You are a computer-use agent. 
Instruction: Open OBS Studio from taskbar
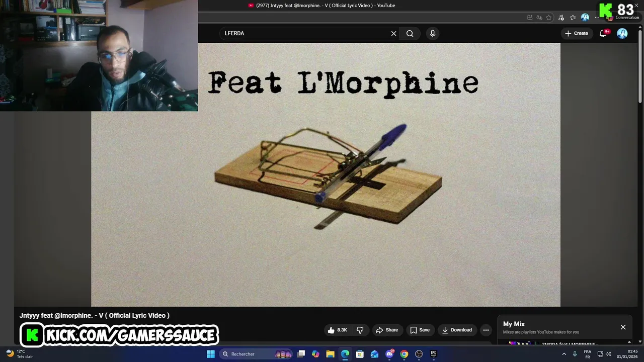pyautogui.click(x=419, y=354)
